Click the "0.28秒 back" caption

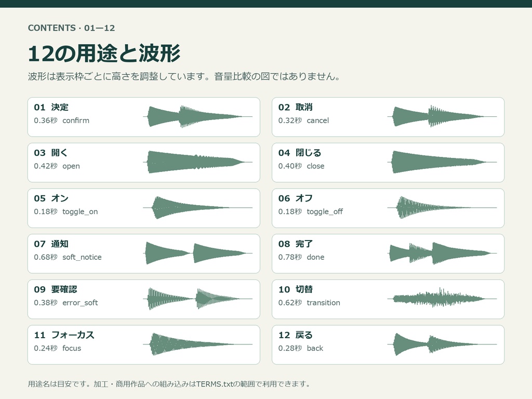tap(301, 348)
